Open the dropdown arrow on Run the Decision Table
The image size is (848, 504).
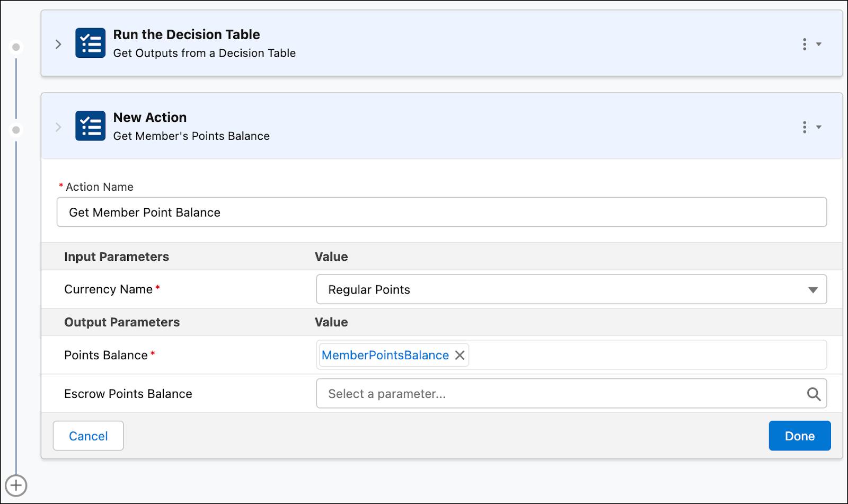pyautogui.click(x=818, y=45)
